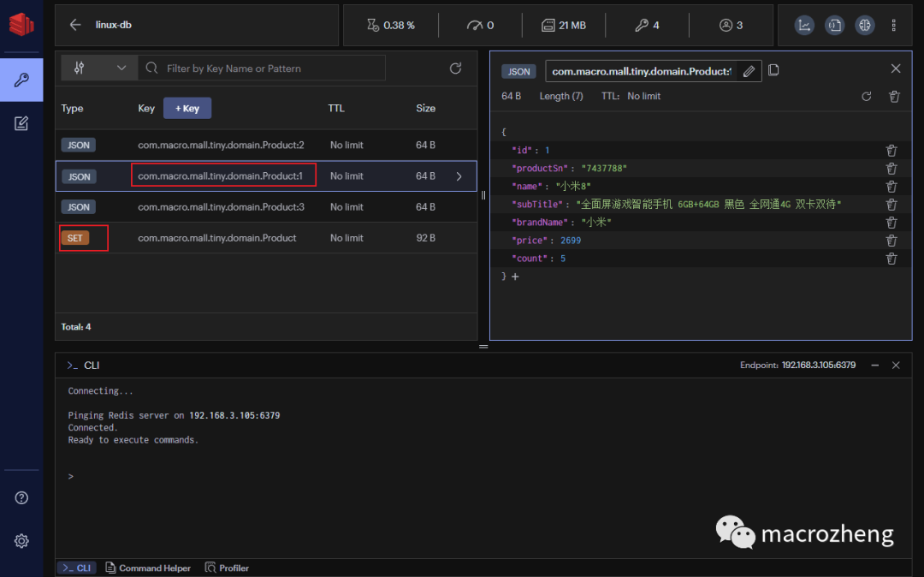
Task: Open the Settings gear icon
Action: coord(21,540)
